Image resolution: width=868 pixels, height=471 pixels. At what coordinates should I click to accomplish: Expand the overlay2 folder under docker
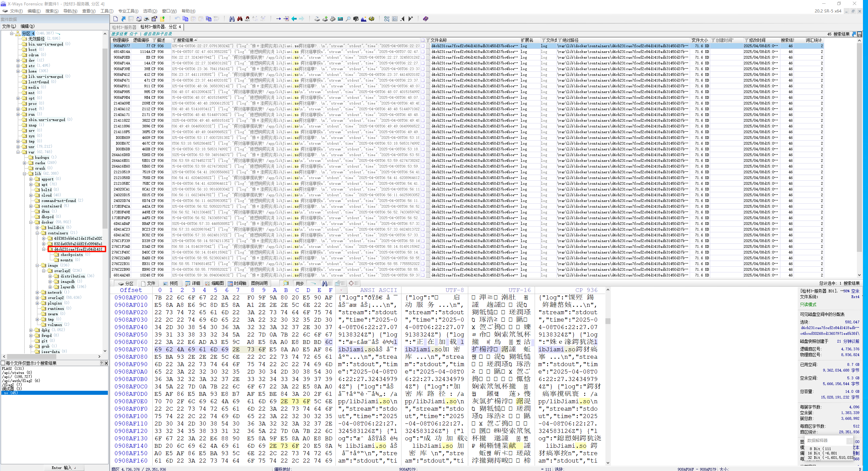[x=37, y=298]
